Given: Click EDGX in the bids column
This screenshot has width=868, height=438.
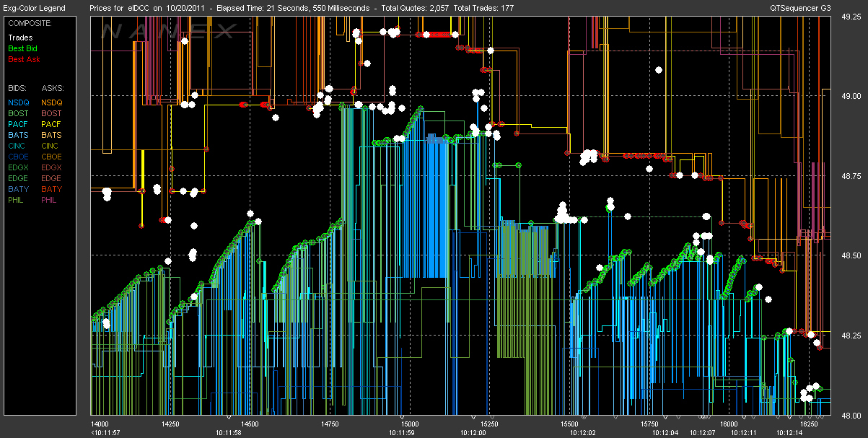Looking at the screenshot, I should (19, 167).
